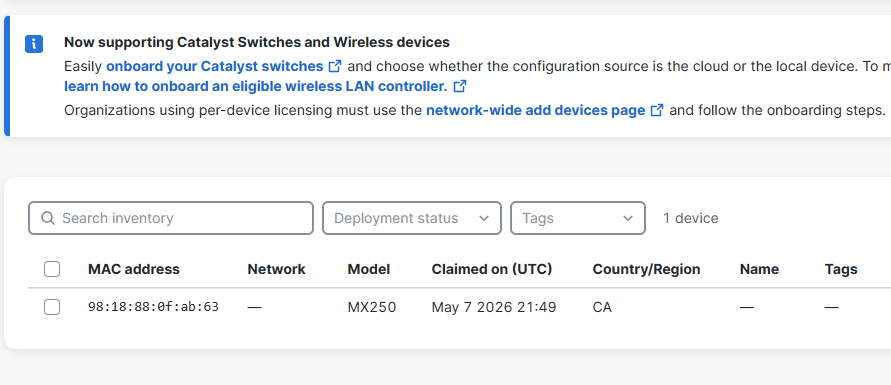Click external-link icon after wireless LAN controller

(460, 86)
